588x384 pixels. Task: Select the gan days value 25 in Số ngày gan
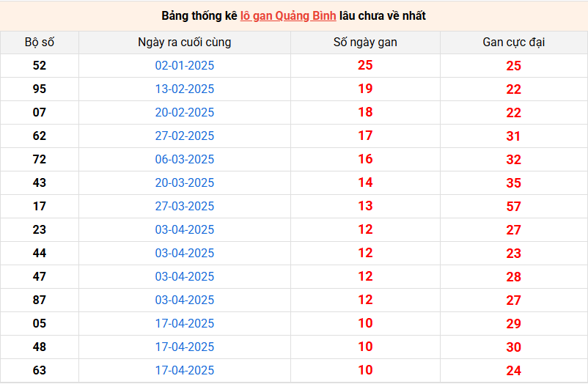tap(365, 66)
